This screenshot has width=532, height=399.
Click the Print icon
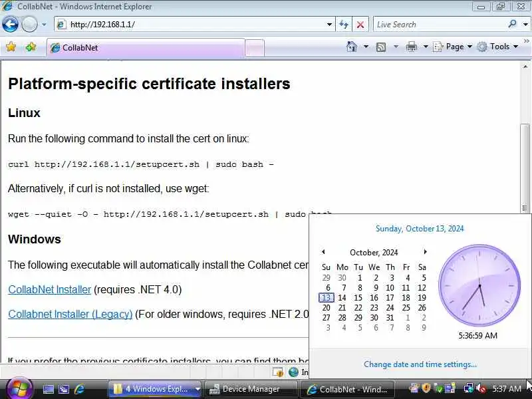coord(412,47)
